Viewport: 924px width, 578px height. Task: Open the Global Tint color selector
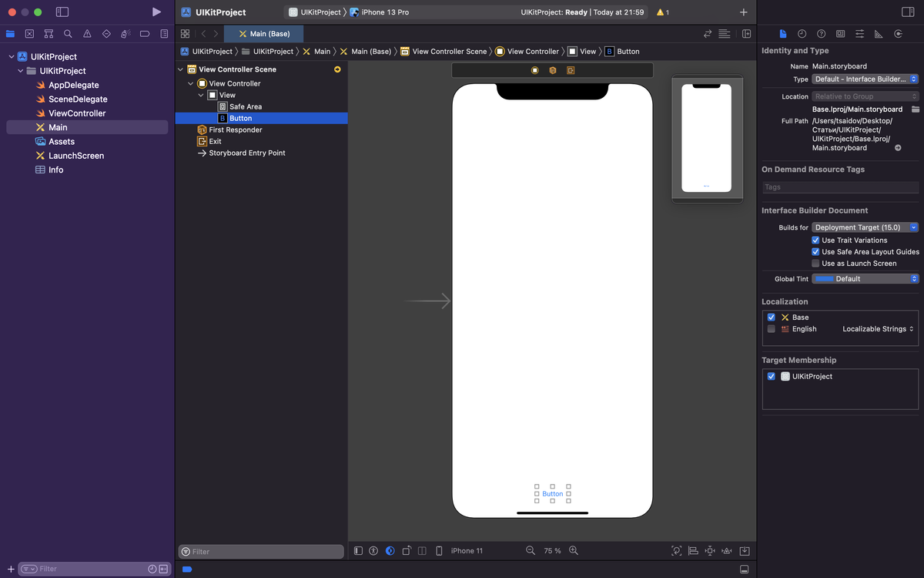pyautogui.click(x=865, y=279)
